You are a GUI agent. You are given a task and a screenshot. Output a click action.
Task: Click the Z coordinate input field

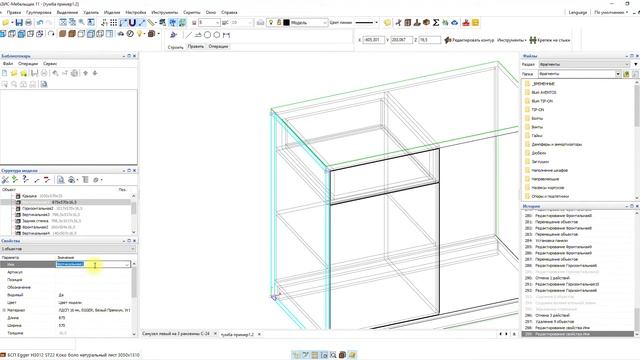(x=430, y=40)
